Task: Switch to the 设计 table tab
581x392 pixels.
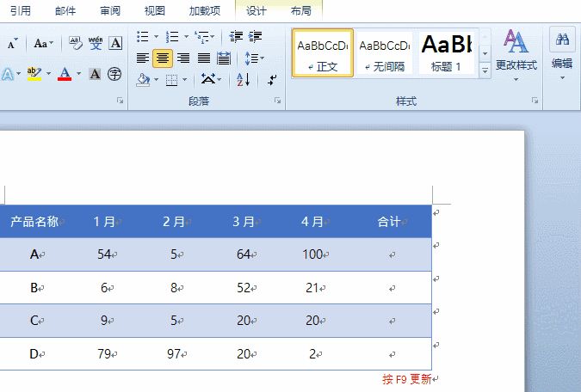Action: 256,10
